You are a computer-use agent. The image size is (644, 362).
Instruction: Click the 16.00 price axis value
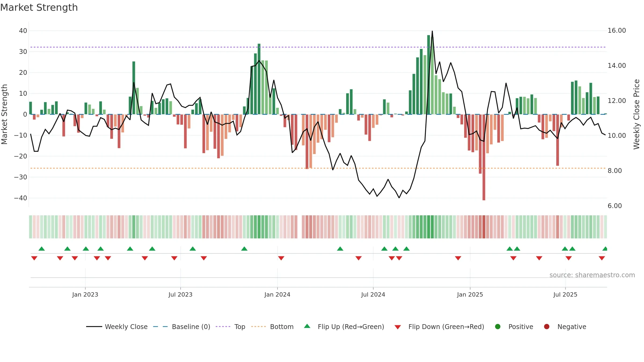617,31
